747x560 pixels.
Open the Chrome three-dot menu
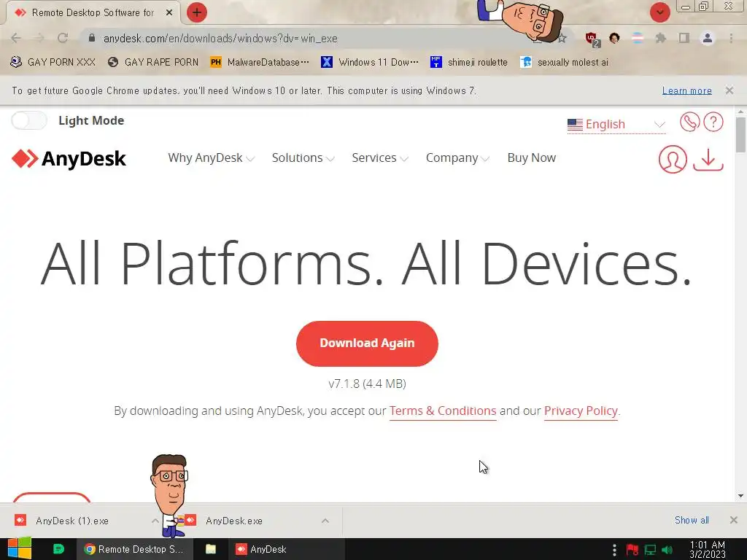(x=731, y=38)
